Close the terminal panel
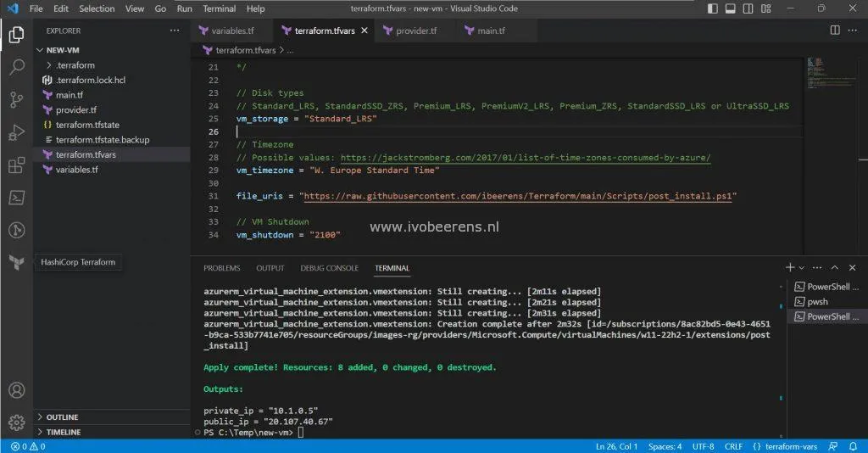Image resolution: width=868 pixels, height=453 pixels. [x=853, y=267]
